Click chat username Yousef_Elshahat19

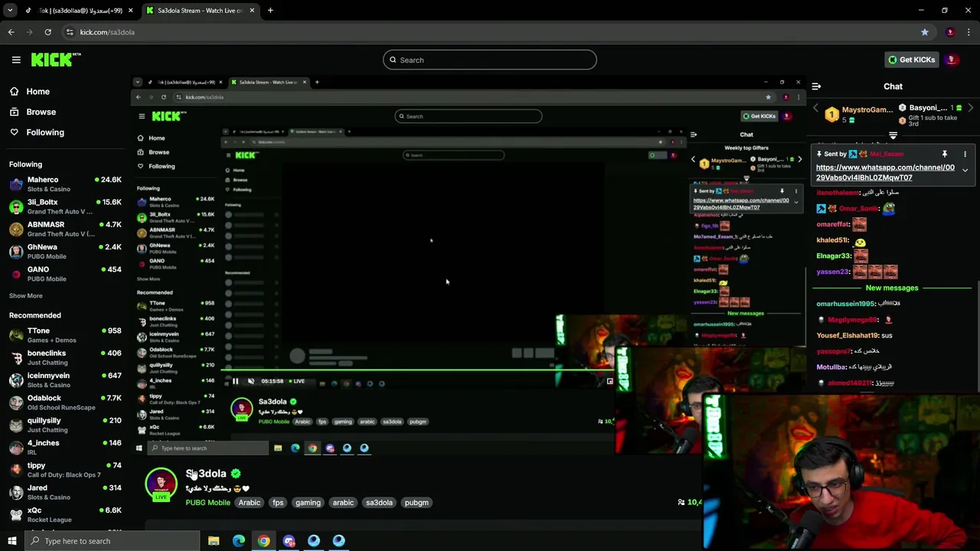point(847,335)
